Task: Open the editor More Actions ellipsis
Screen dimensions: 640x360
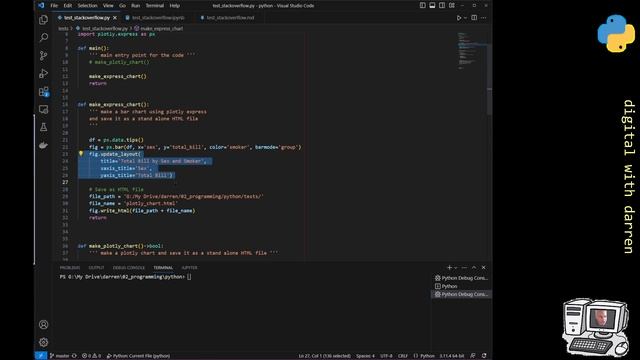Action: coord(484,18)
